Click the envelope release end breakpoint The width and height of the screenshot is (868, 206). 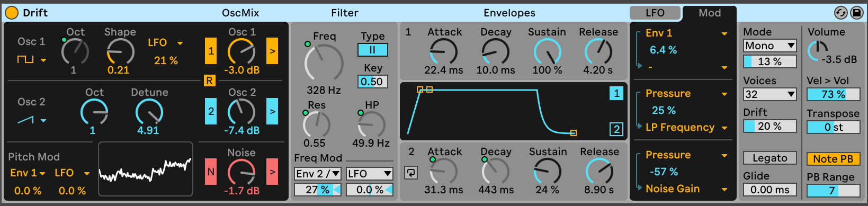[x=573, y=133]
